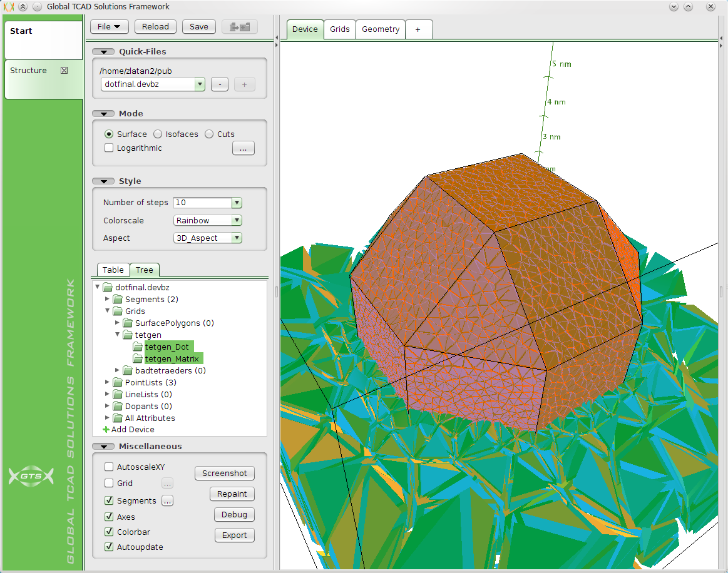Close the Structure tab with its X icon

coord(64,71)
